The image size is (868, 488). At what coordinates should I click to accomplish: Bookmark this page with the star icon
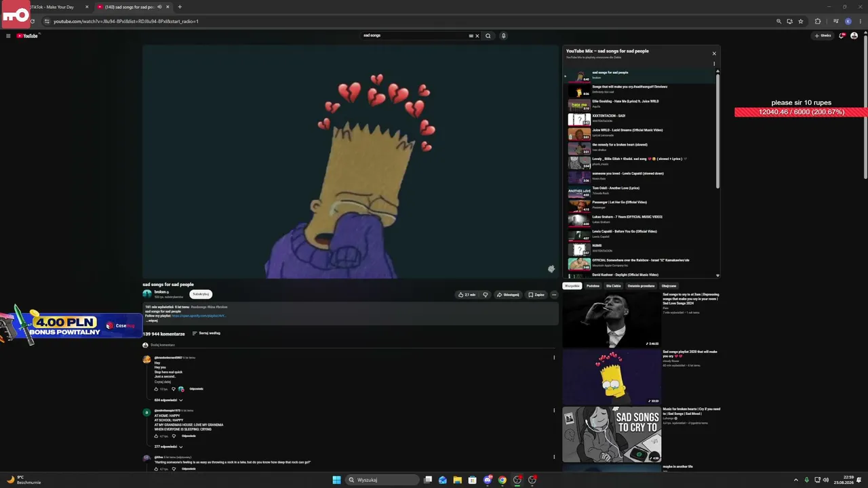click(x=800, y=21)
